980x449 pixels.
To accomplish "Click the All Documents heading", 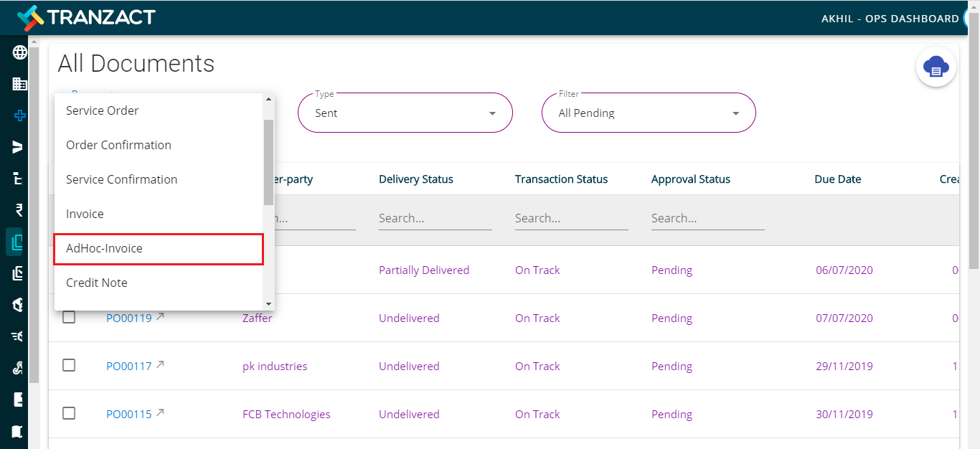I will coord(136,64).
